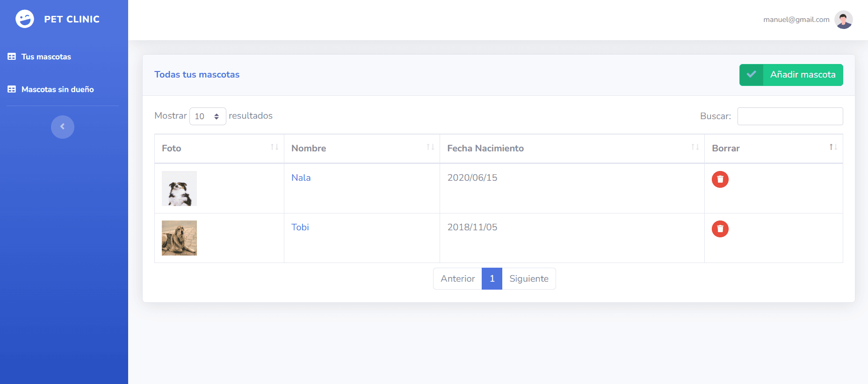Go to Anterior page

tap(457, 278)
